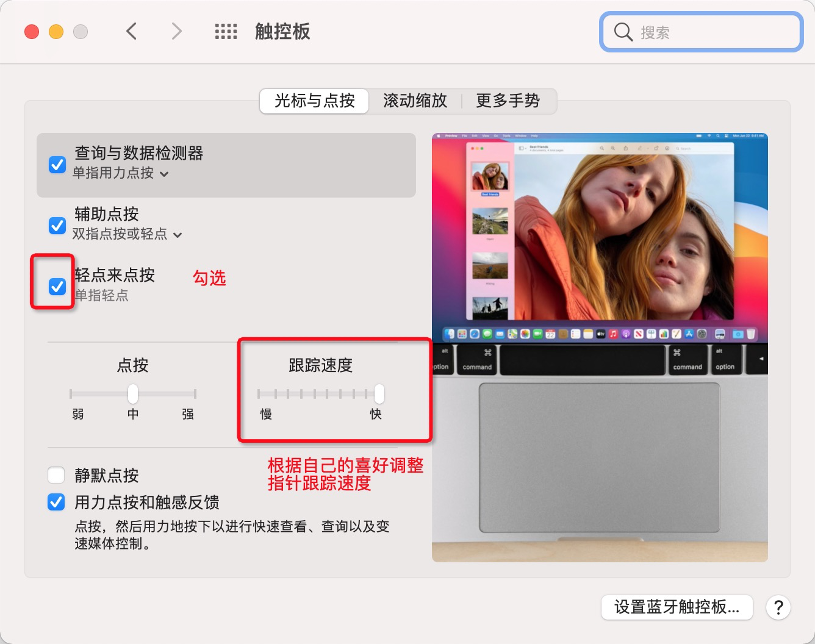Image resolution: width=815 pixels, height=644 pixels.
Task: Enable 静默点按 checkbox
Action: (56, 475)
